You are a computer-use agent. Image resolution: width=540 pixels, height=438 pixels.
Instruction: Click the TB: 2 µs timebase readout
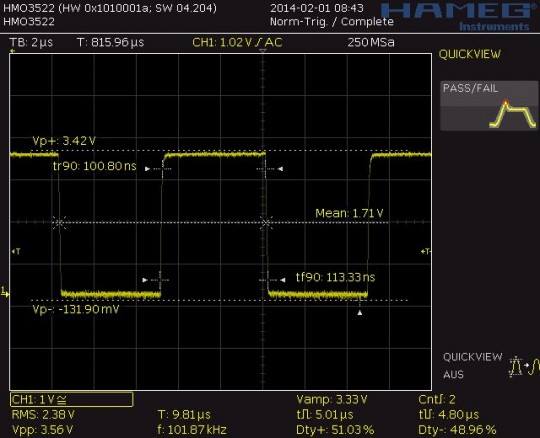click(31, 42)
